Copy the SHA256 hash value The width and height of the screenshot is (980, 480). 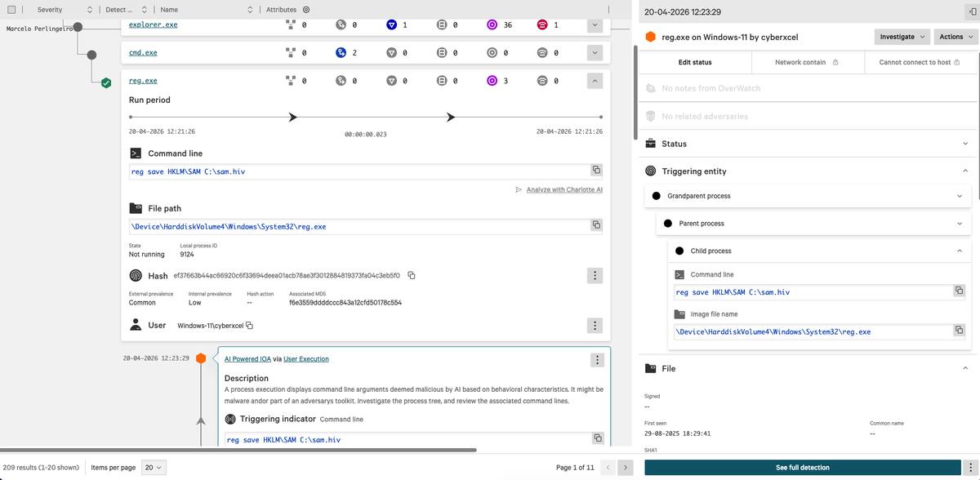[x=412, y=275]
